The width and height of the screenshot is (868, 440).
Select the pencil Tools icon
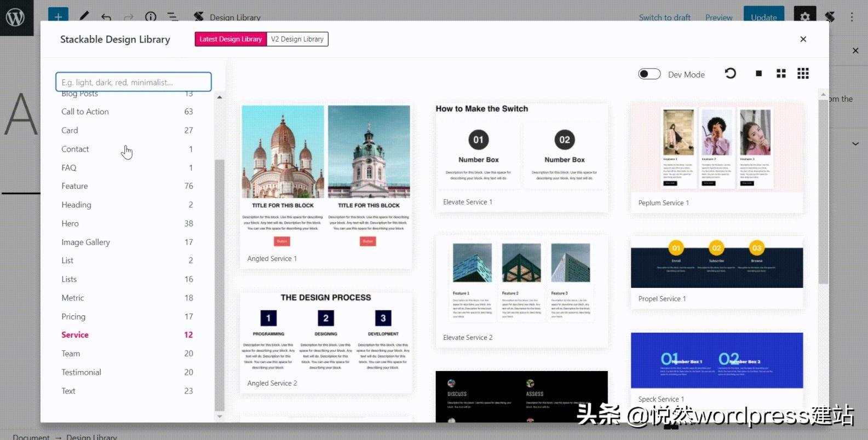(x=84, y=17)
